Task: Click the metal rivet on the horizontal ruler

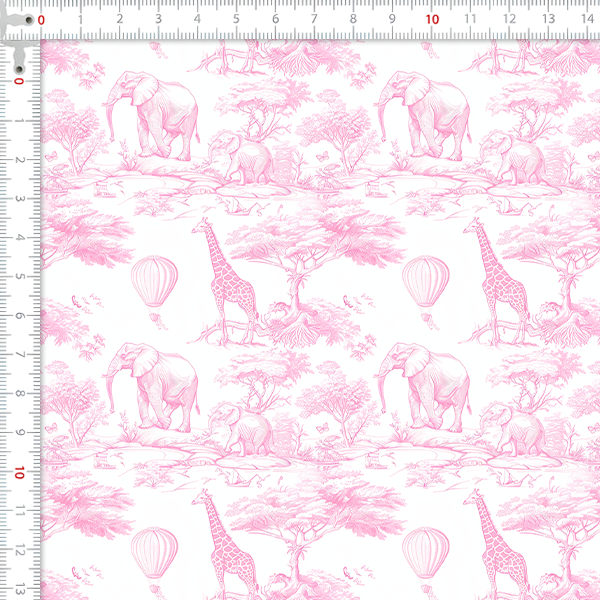Action: coord(29,20)
